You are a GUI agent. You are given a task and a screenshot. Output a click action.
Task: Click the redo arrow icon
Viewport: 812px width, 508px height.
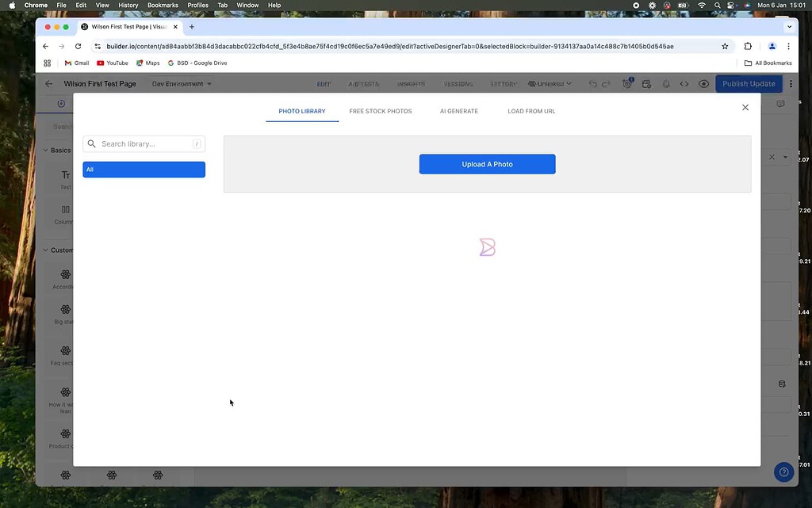pos(604,83)
